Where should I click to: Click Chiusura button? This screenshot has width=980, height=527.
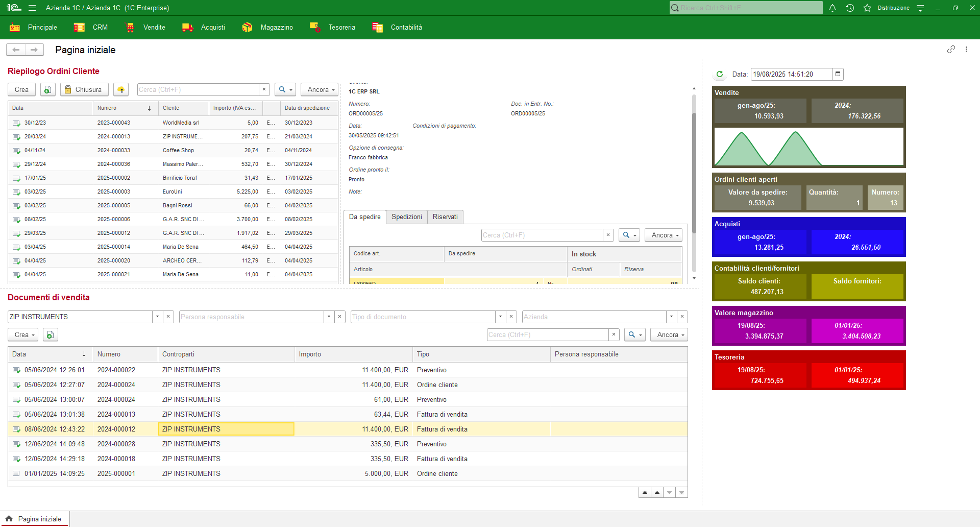[x=84, y=89]
